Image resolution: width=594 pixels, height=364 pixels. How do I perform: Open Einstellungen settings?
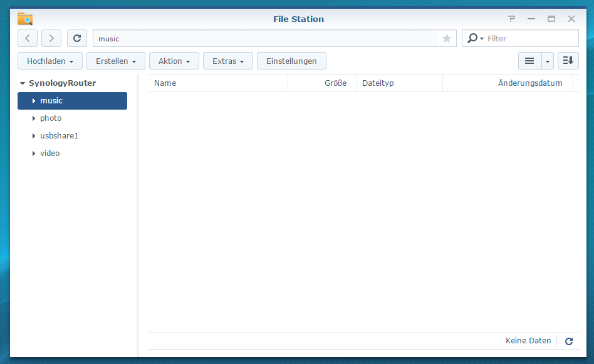point(291,61)
